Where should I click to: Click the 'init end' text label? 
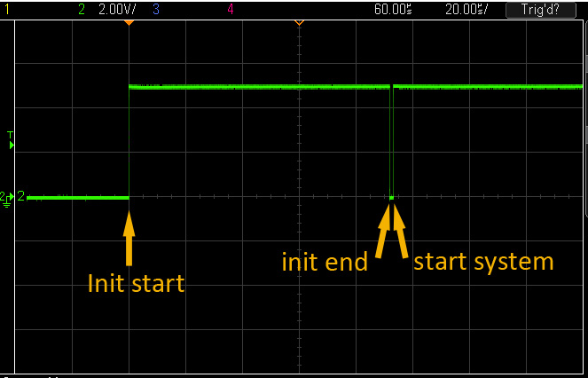tap(325, 262)
